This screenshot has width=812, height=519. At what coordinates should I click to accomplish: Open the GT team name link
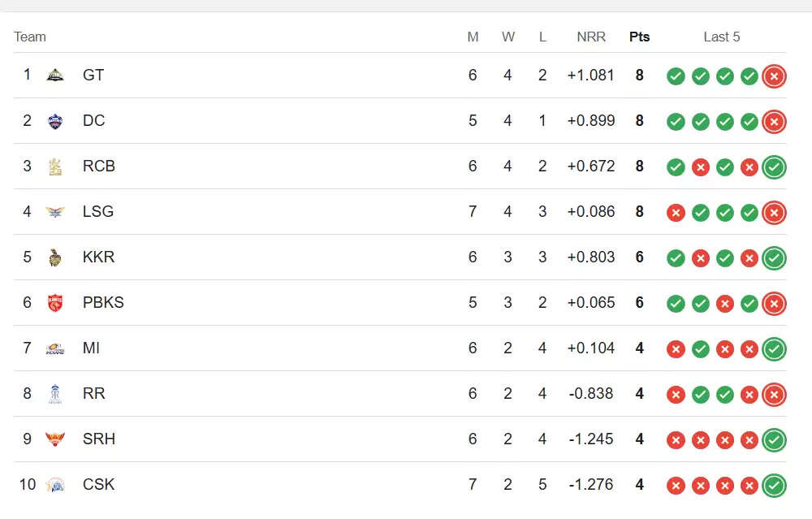93,76
